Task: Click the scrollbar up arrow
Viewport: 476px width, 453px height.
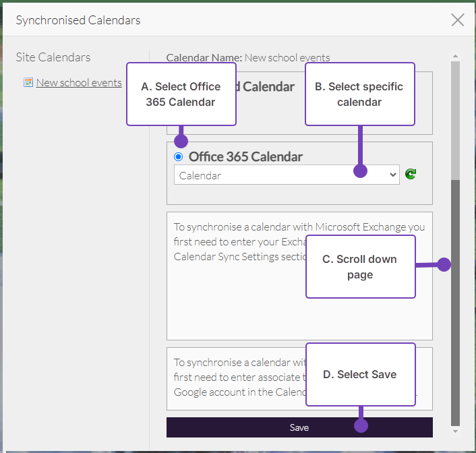Action: [x=455, y=57]
